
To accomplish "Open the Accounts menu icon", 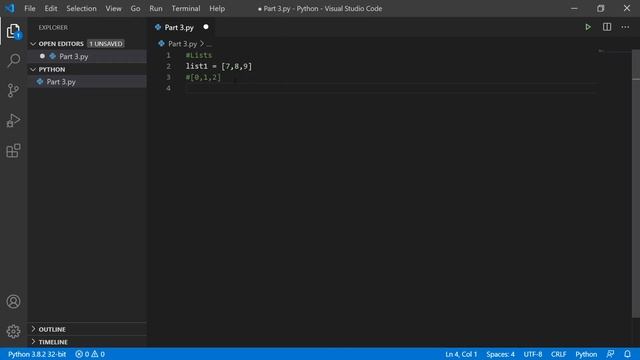I will [13, 302].
